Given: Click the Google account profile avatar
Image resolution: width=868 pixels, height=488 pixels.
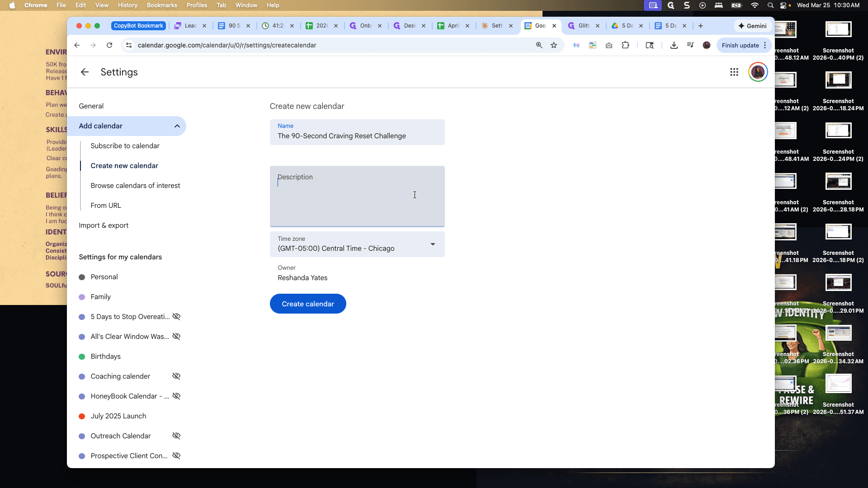Looking at the screenshot, I should click(758, 72).
